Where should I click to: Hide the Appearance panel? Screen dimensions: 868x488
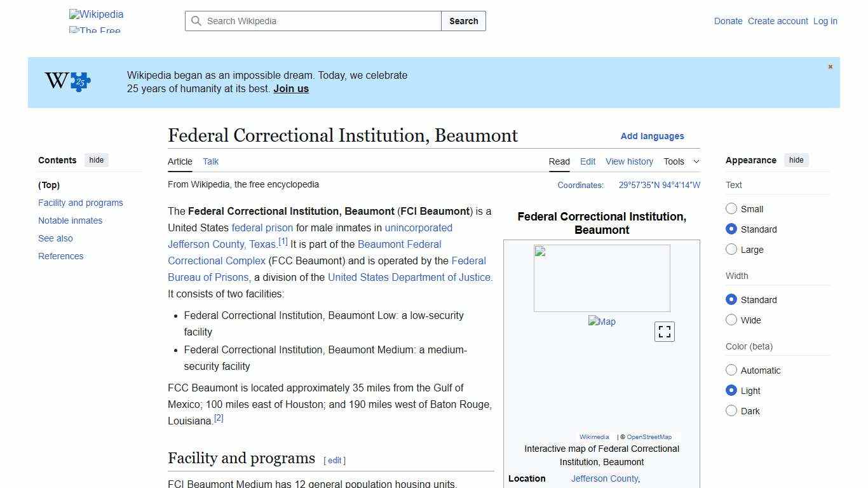[796, 160]
